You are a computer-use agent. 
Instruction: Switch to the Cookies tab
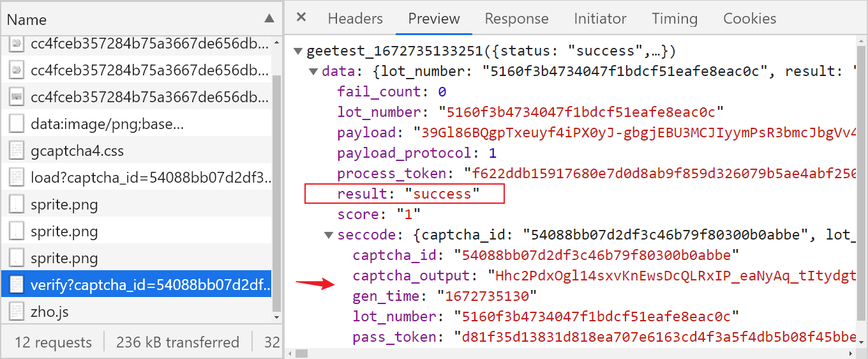[750, 19]
